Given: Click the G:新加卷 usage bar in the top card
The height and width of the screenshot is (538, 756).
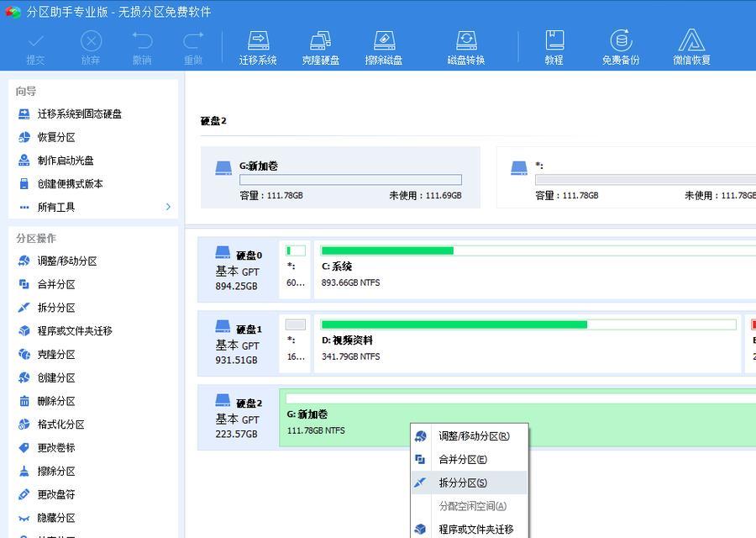Looking at the screenshot, I should (350, 180).
